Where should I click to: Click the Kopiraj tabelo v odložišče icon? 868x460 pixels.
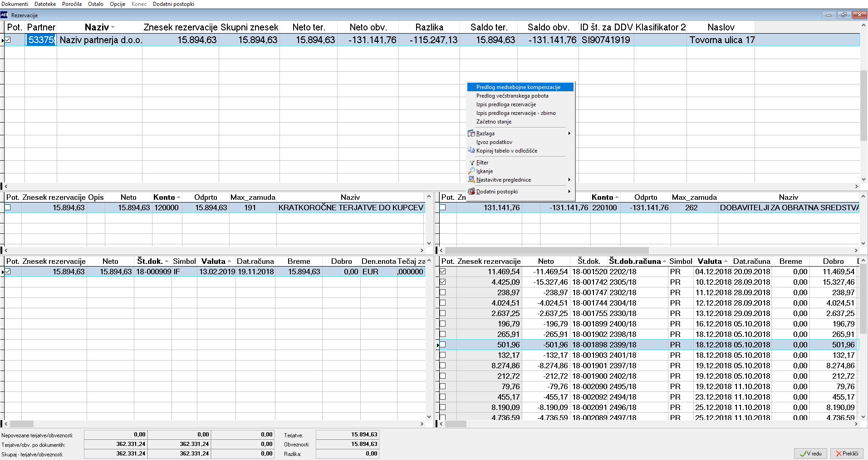[x=471, y=151]
